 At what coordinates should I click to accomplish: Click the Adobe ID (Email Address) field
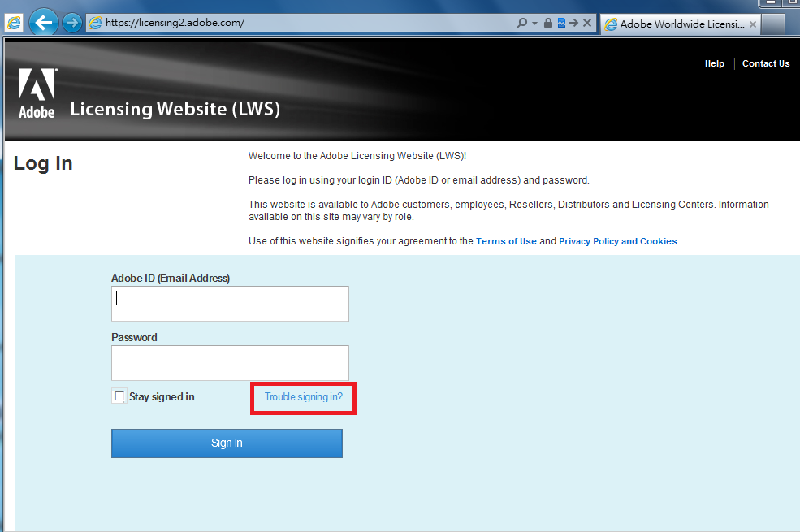pyautogui.click(x=230, y=304)
